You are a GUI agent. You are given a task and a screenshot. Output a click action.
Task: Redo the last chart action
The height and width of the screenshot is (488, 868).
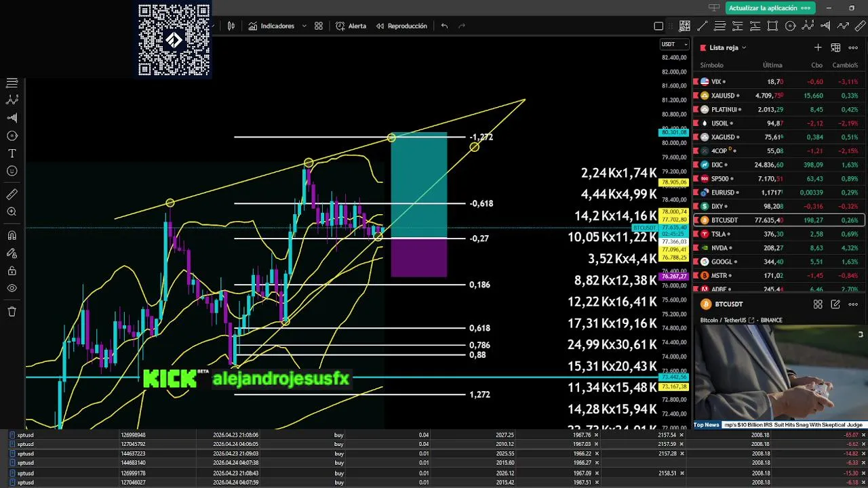[462, 26]
